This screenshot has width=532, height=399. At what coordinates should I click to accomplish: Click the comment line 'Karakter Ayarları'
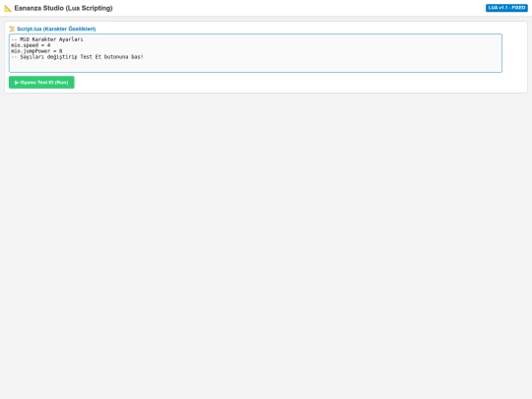click(x=47, y=39)
